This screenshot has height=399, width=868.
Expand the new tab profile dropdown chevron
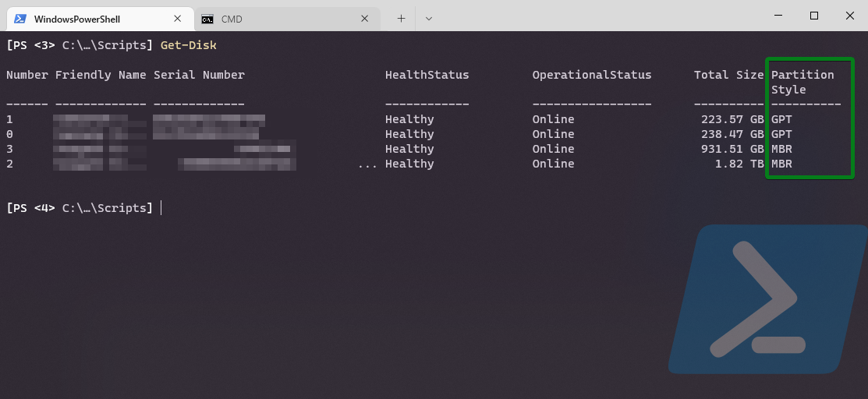[x=428, y=19]
